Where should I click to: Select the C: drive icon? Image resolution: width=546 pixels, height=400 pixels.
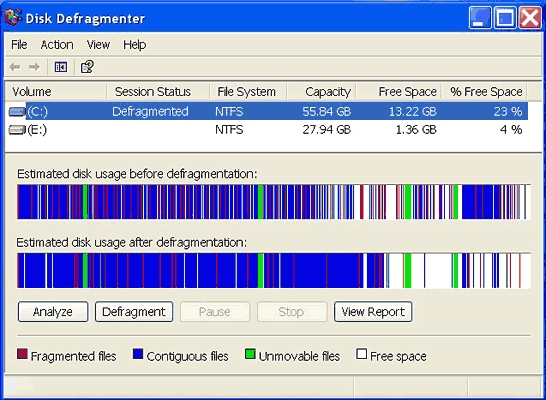(x=17, y=111)
